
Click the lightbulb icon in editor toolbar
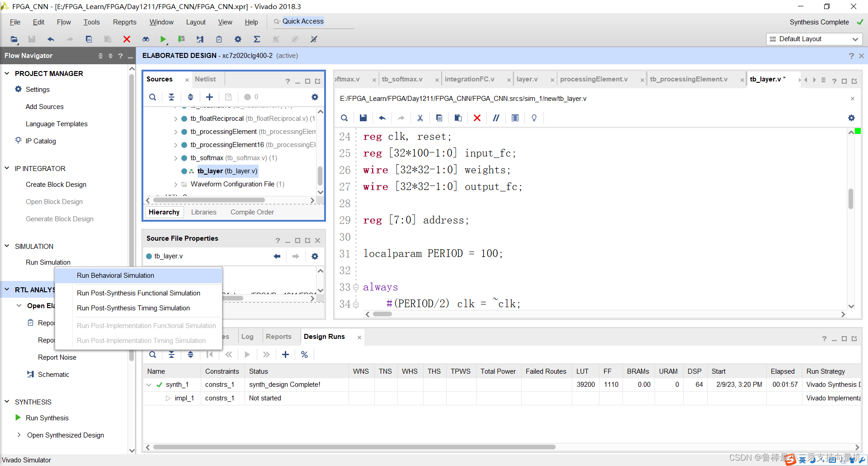click(534, 118)
